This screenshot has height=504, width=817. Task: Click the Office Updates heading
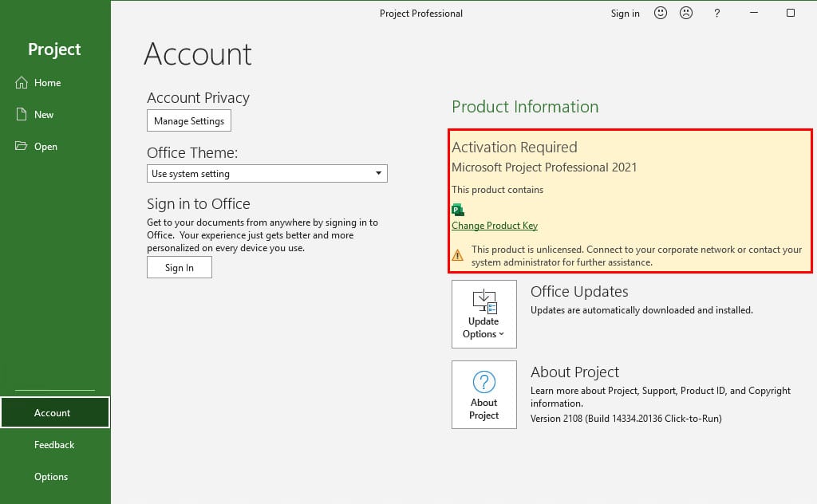(x=579, y=292)
